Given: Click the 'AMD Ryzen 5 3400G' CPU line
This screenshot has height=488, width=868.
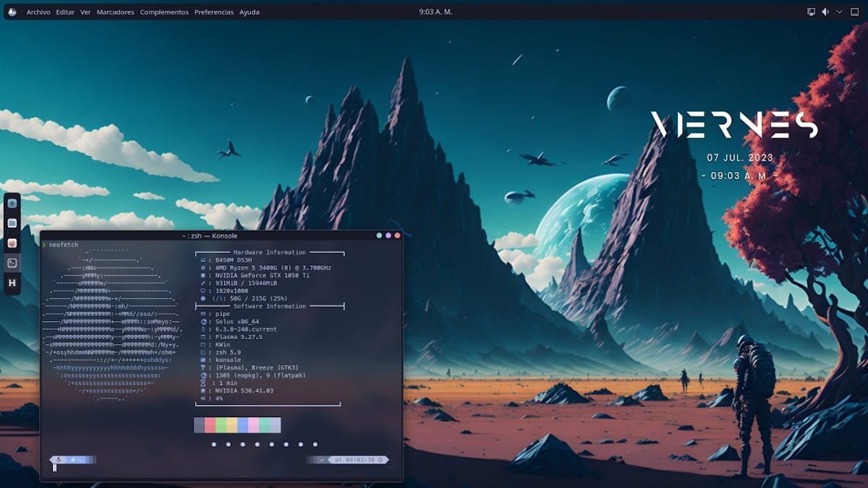Looking at the screenshot, I should pos(273,267).
